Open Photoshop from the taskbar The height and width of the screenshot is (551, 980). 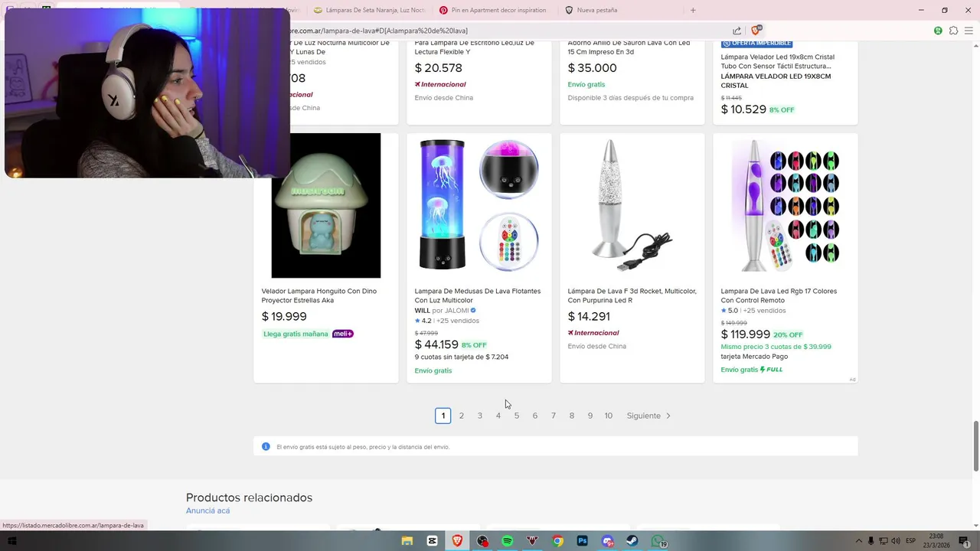coord(583,541)
